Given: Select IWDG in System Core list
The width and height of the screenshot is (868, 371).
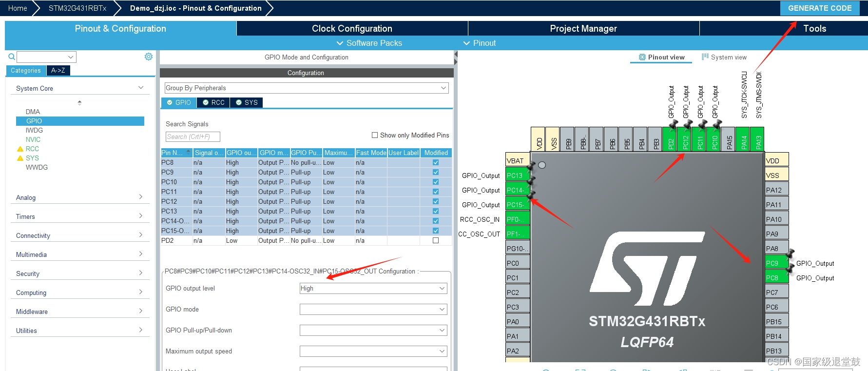Looking at the screenshot, I should point(34,130).
